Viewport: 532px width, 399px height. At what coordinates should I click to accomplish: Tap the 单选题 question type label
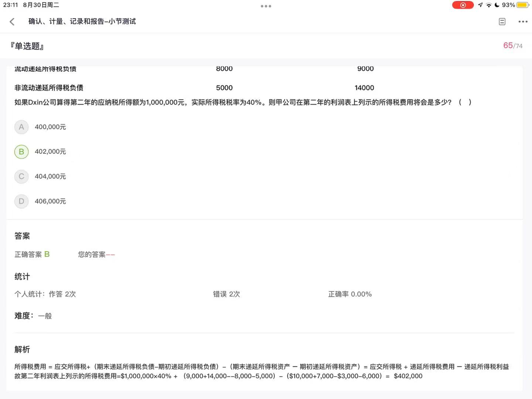[x=27, y=46]
